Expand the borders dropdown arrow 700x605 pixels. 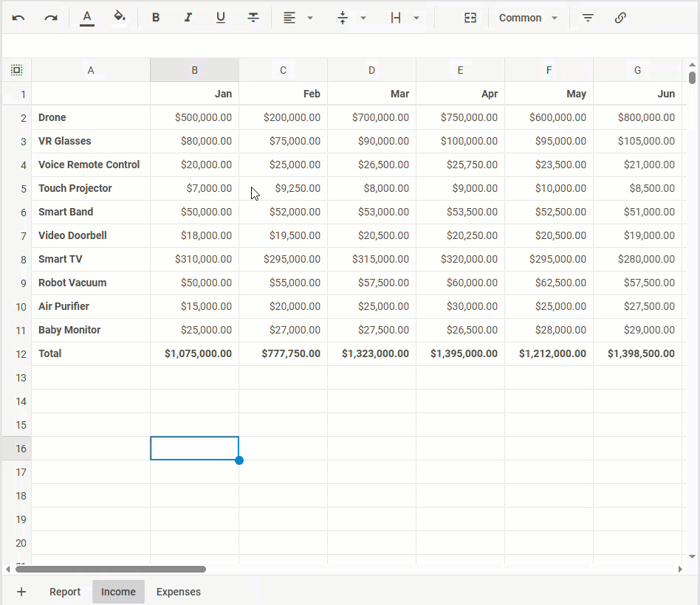(416, 18)
